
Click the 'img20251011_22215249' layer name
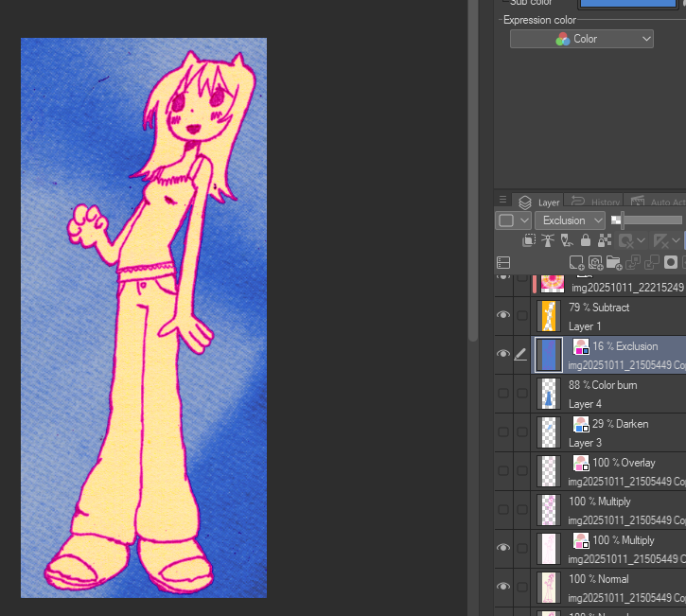pyautogui.click(x=627, y=288)
